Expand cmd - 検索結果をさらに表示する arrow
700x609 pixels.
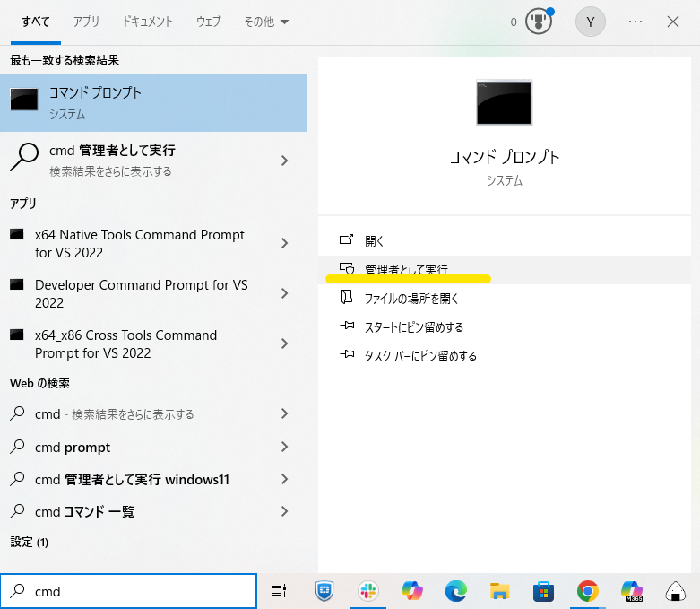284,413
